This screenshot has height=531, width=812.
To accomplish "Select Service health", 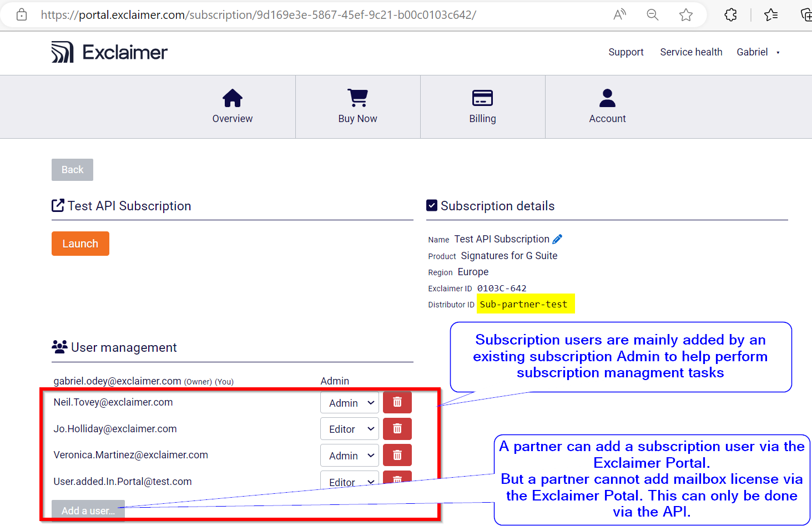I will 691,52.
